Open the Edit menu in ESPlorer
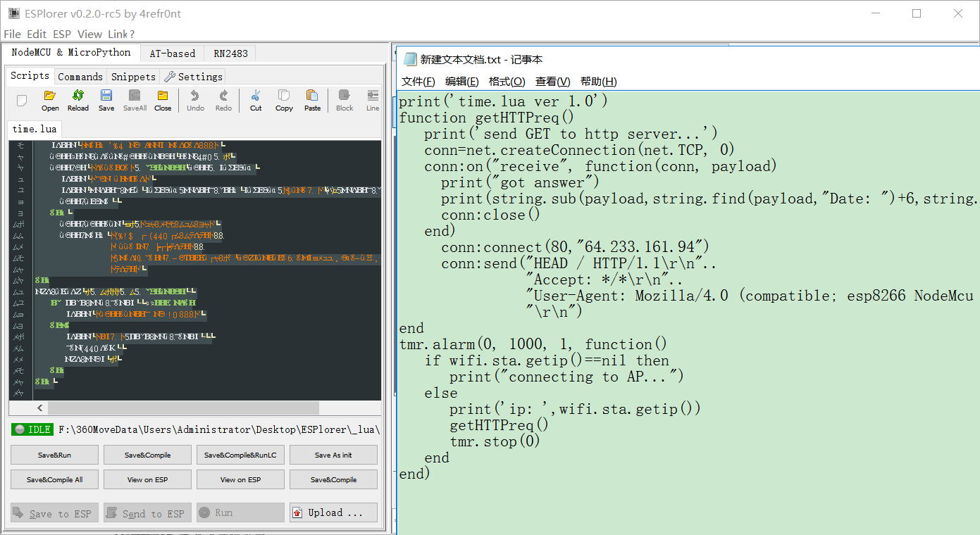The width and height of the screenshot is (980, 535). [37, 34]
